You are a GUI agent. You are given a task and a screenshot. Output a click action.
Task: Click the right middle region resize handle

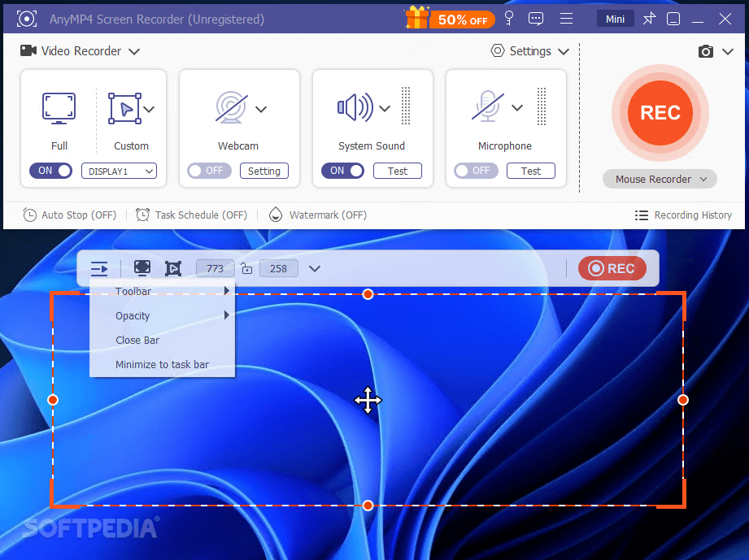(x=683, y=400)
